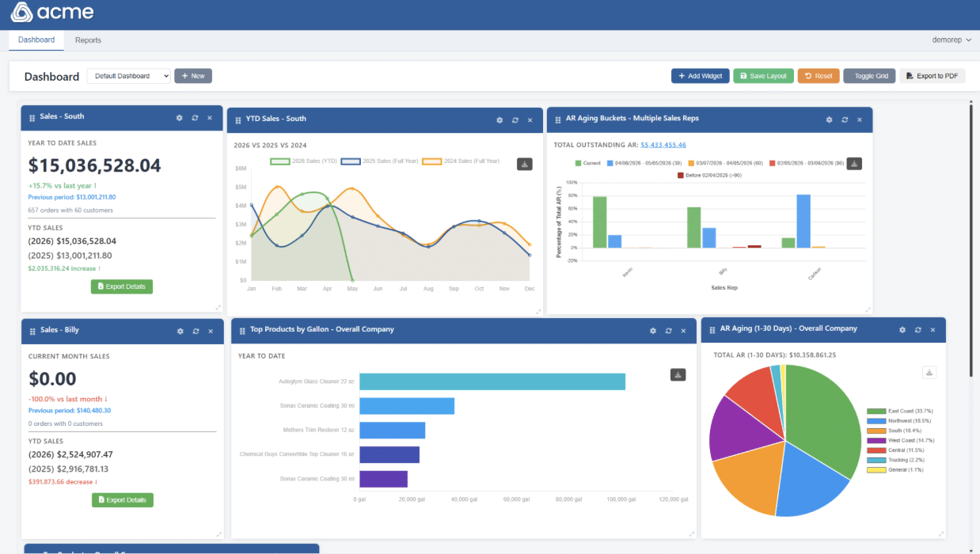
Task: Click the New dashboard button
Action: (x=193, y=76)
